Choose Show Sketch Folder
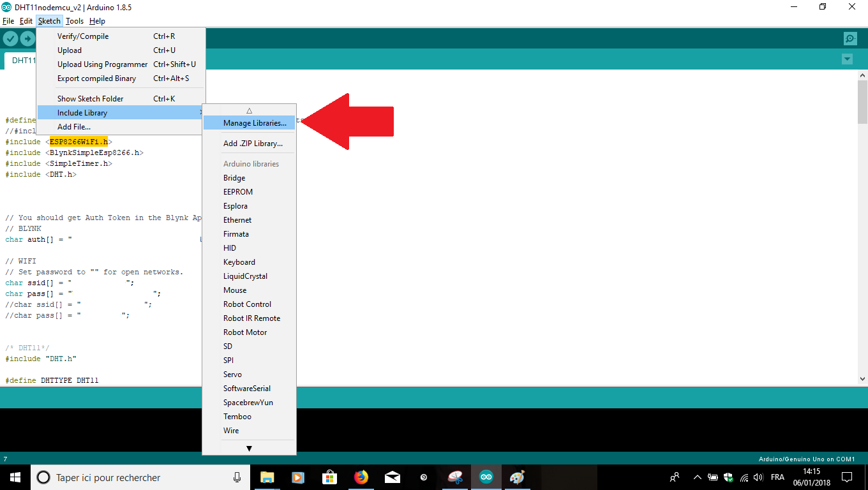868x490 pixels. click(121, 99)
